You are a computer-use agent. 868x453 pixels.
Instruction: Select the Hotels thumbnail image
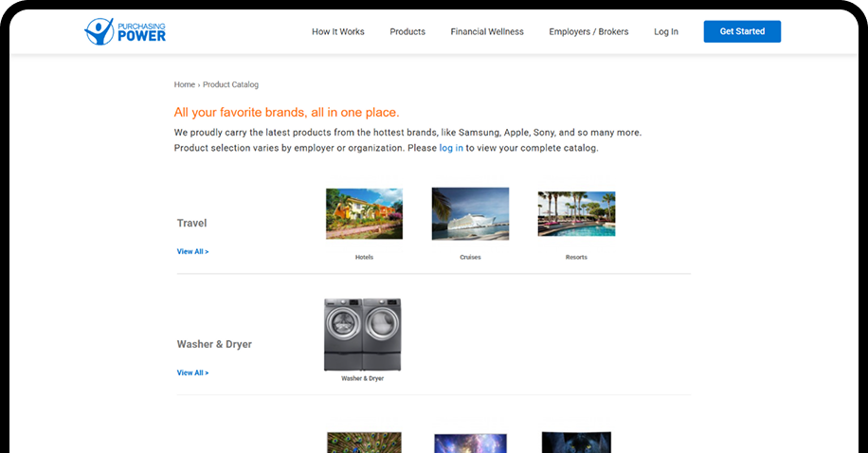[x=364, y=213]
